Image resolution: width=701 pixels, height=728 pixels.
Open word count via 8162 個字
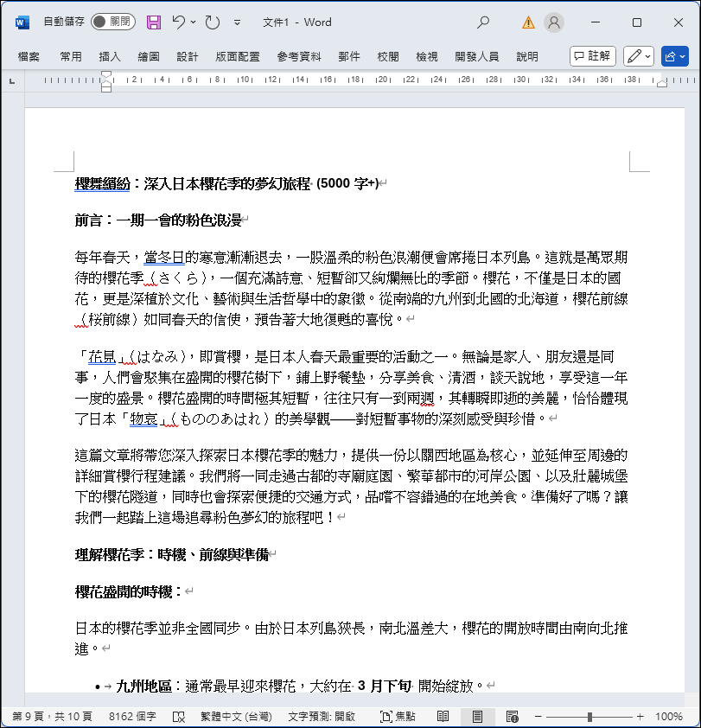(132, 717)
